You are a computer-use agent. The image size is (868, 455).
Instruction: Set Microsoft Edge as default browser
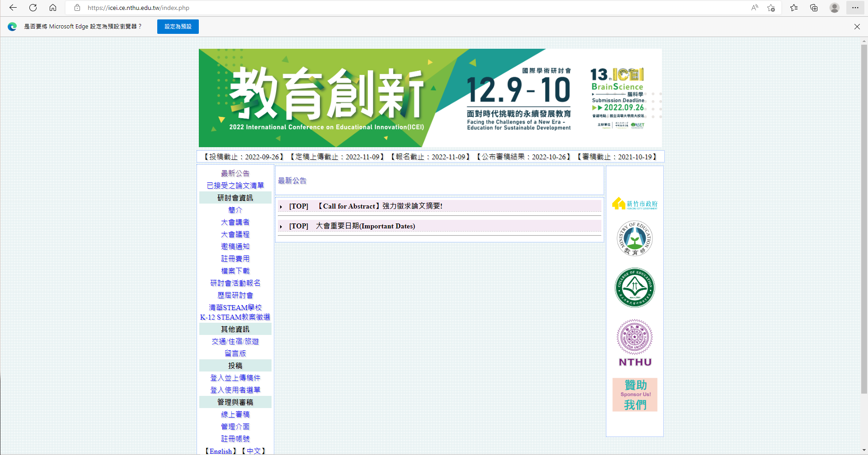[x=178, y=27]
